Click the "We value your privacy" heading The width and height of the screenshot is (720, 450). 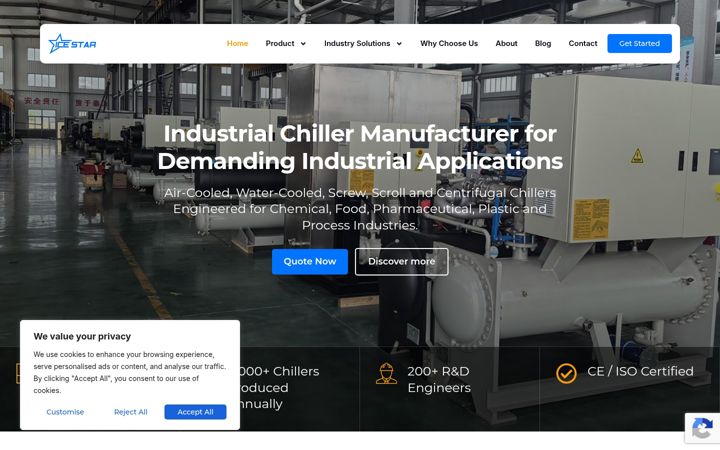tap(82, 337)
